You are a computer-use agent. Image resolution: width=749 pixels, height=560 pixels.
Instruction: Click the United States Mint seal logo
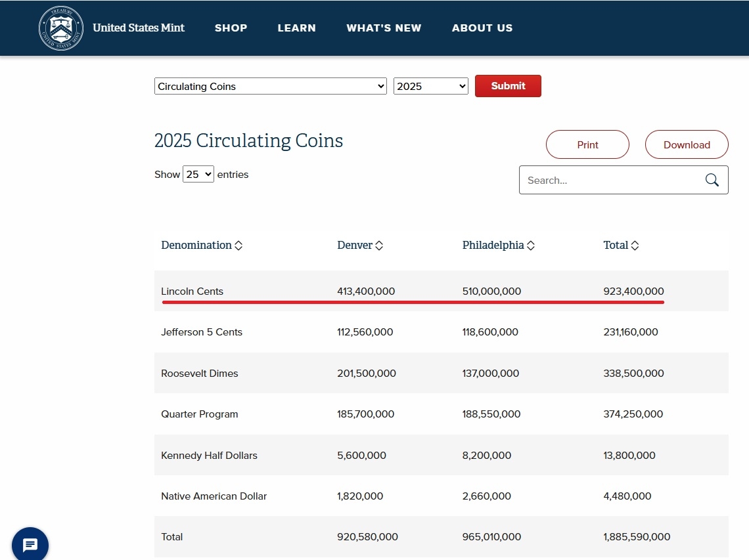pos(61,28)
